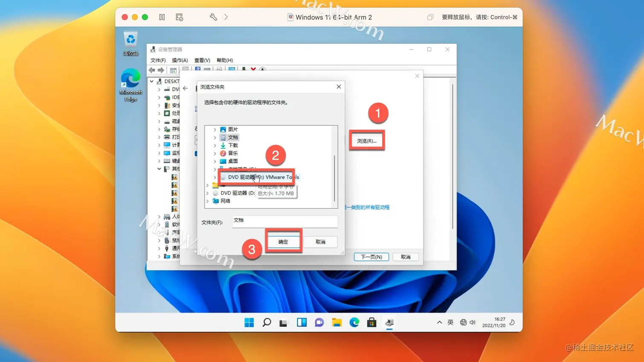This screenshot has width=644, height=362.
Task: Click Device Manager taskbar icon
Action: click(x=389, y=322)
